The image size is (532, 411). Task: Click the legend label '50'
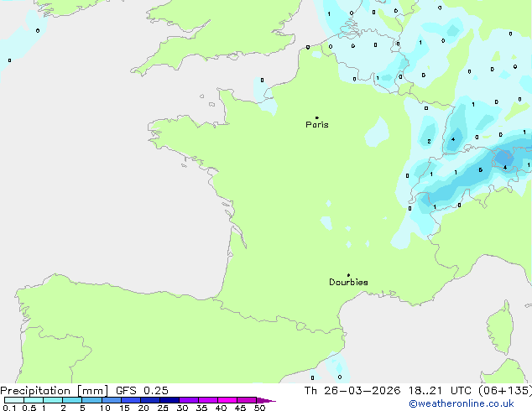click(259, 408)
